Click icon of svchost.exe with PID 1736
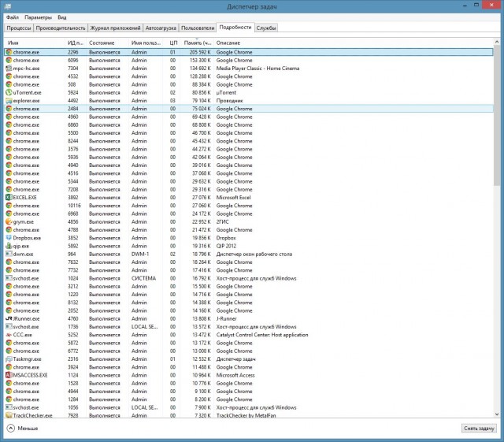The height and width of the screenshot is (442, 504). click(x=9, y=326)
